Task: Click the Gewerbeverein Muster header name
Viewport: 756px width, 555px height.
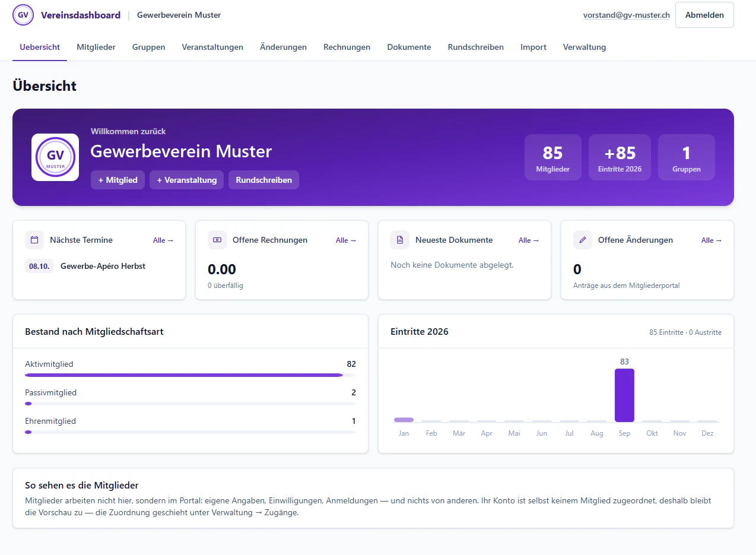Action: tap(179, 15)
